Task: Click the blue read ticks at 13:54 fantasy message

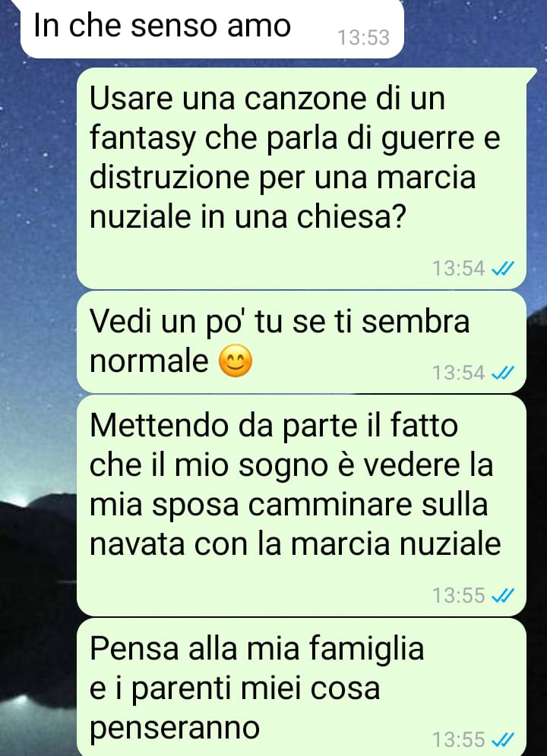Action: click(503, 269)
